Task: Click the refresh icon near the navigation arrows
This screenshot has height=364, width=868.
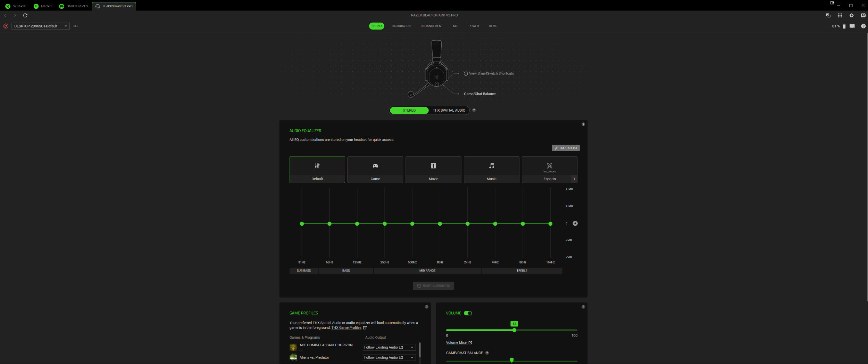Action: pos(25,15)
